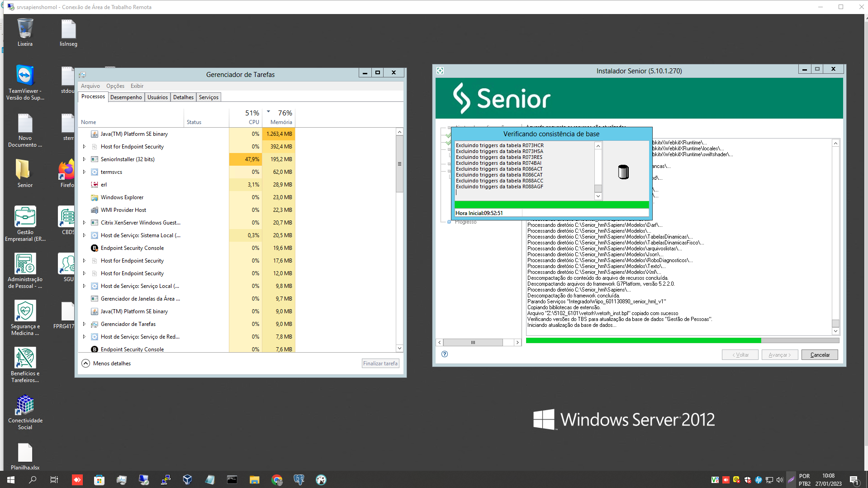The image size is (868, 488).
Task: Select Windows Explorer process row
Action: 187,197
